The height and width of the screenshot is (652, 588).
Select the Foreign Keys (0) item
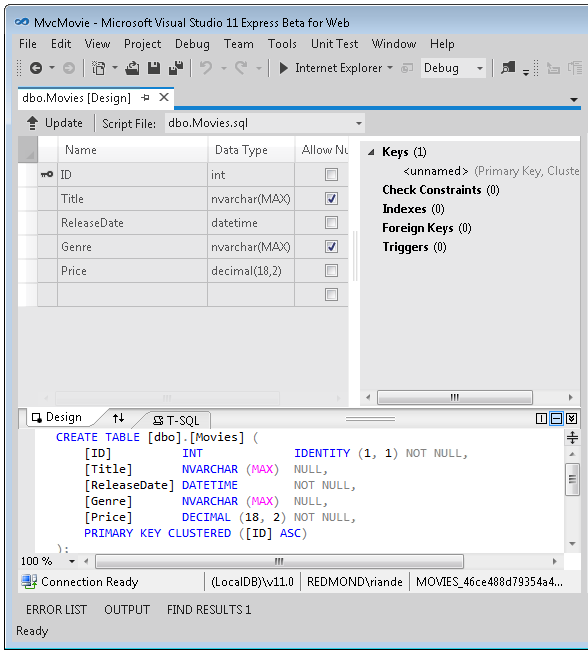427,228
